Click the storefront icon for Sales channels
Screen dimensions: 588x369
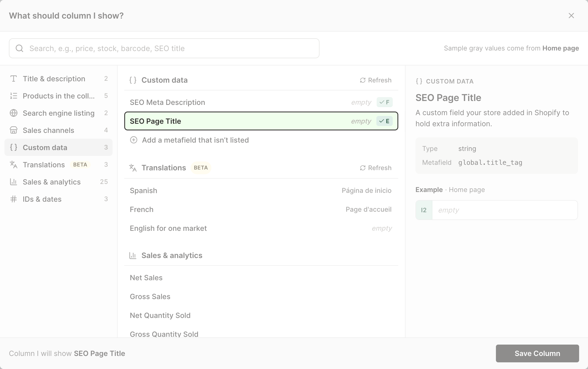point(14,130)
